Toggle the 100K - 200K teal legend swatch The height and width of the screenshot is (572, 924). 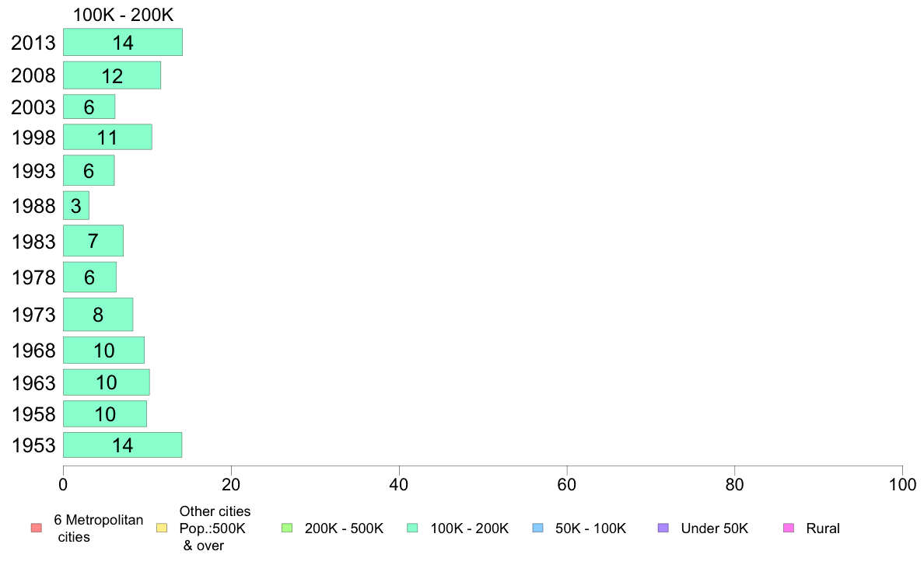click(x=412, y=528)
